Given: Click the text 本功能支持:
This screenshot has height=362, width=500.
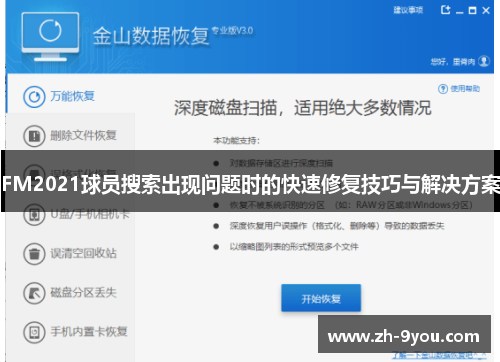Looking at the screenshot, I should point(236,141).
